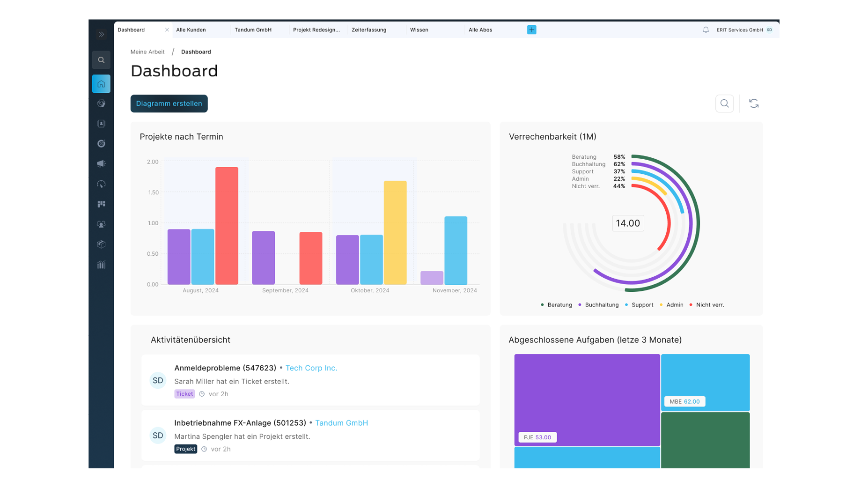Go to the home icon in sidebar
This screenshot has width=868, height=488.
[101, 84]
